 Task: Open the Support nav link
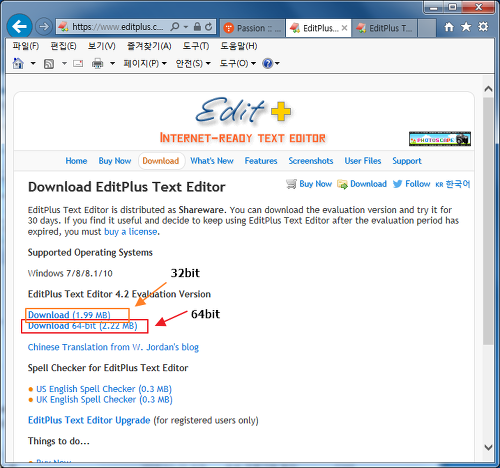(407, 161)
